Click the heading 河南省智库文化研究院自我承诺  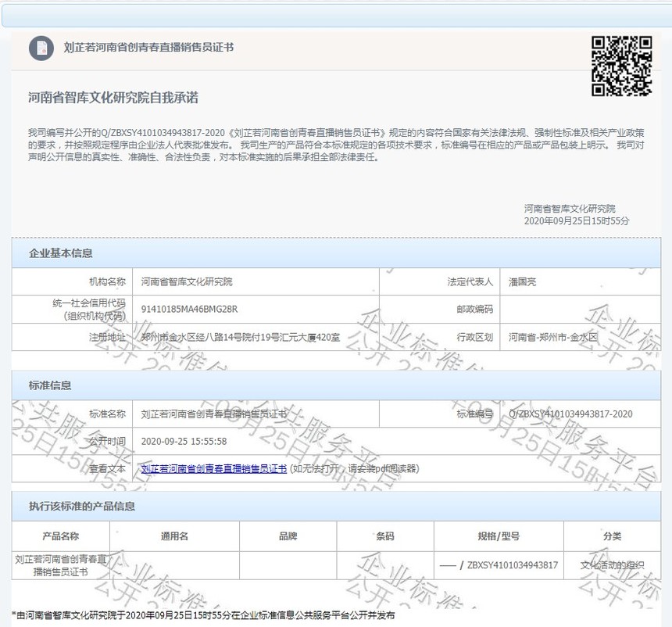tap(113, 98)
